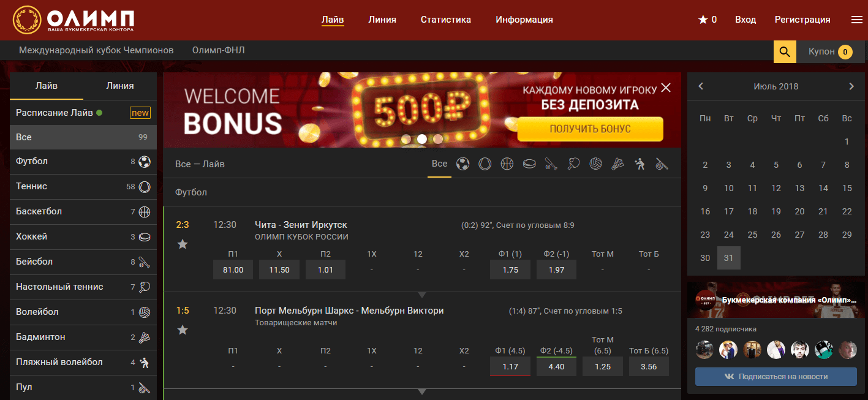Screen dimensions: 868x400
Task: Go to next month in calendar
Action: 851,86
